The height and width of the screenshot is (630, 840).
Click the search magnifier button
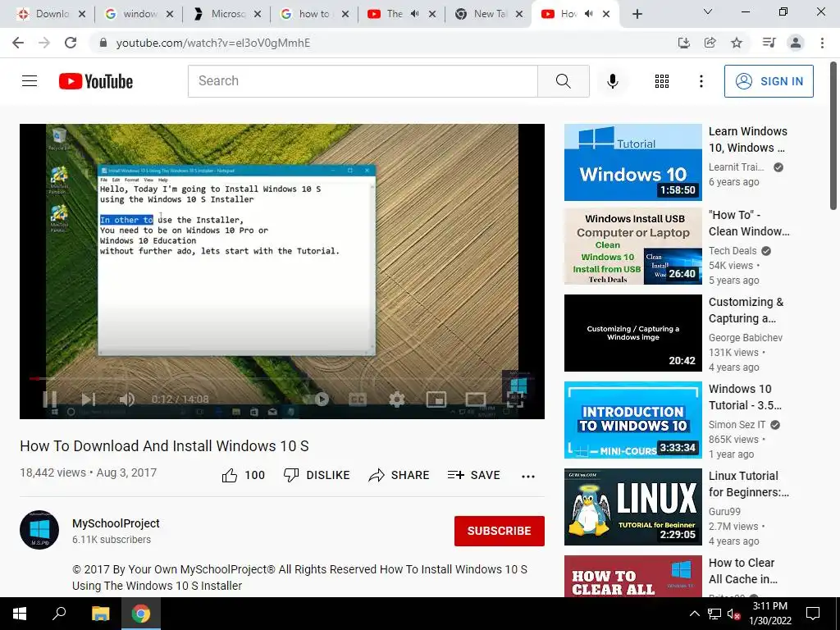pyautogui.click(x=563, y=81)
